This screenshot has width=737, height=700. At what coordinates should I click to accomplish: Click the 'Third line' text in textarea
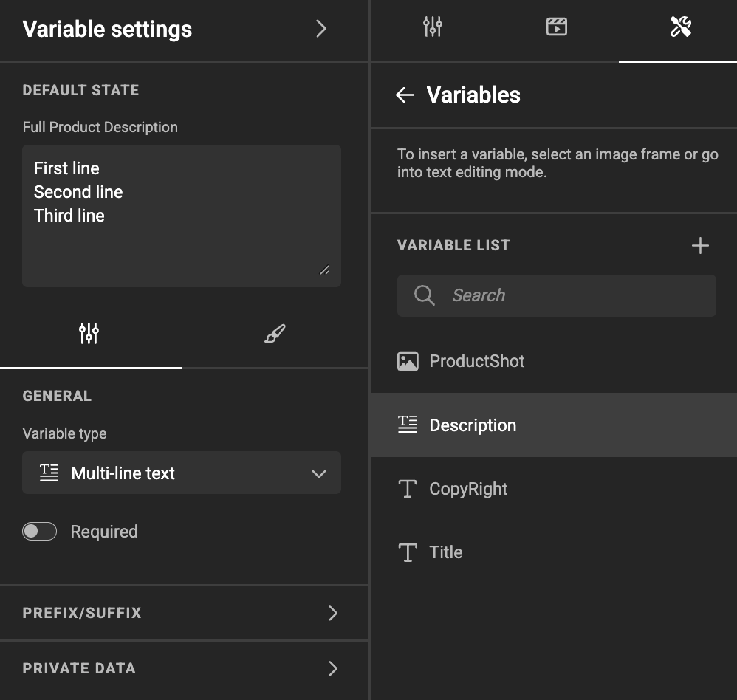pyautogui.click(x=69, y=216)
